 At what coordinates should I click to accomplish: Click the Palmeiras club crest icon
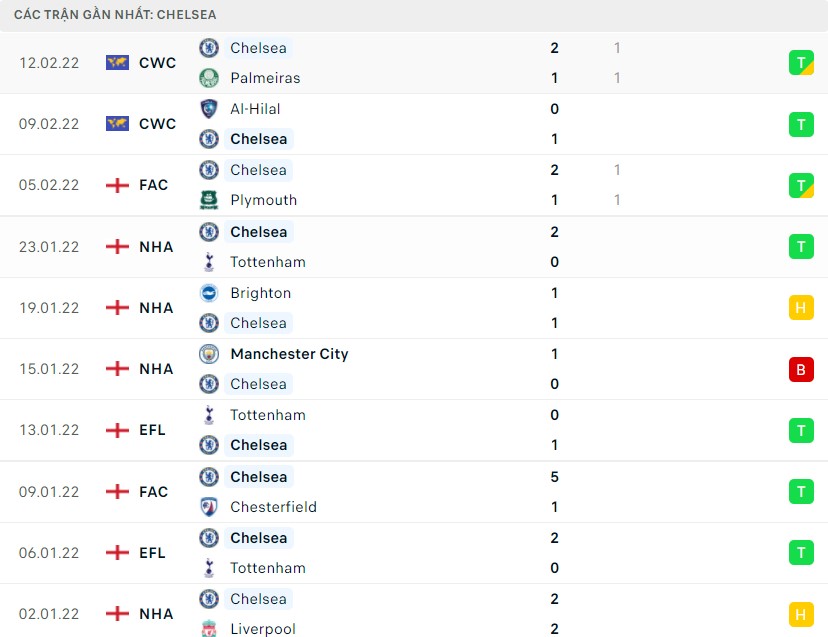[209, 78]
